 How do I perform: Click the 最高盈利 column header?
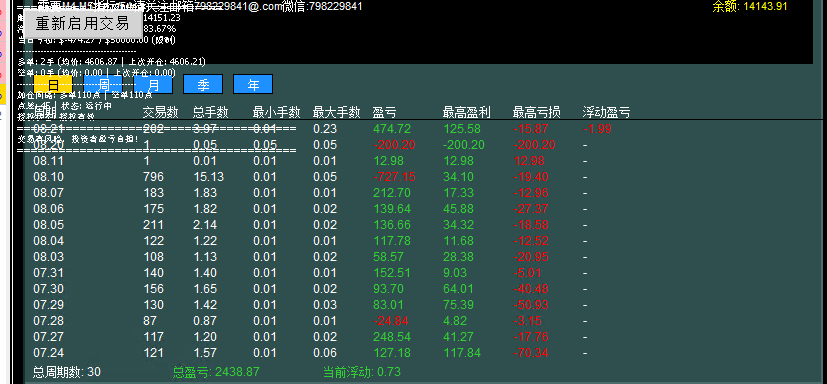467,112
